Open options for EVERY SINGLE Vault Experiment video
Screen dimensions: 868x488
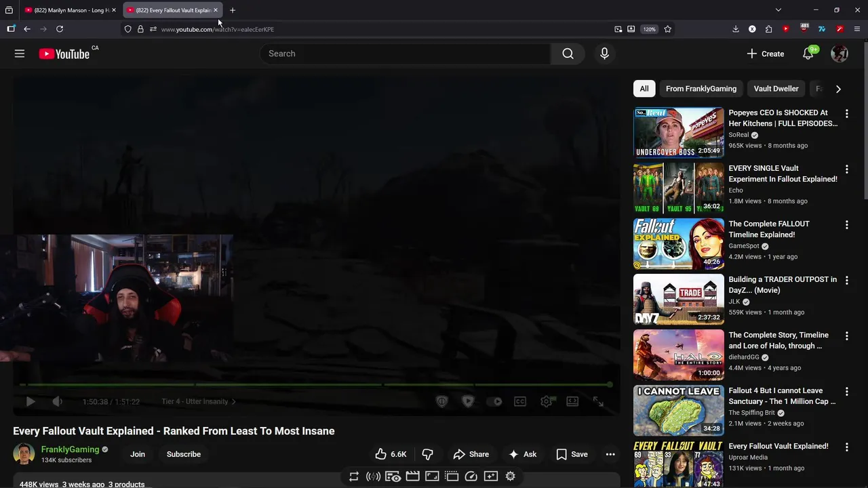point(846,169)
